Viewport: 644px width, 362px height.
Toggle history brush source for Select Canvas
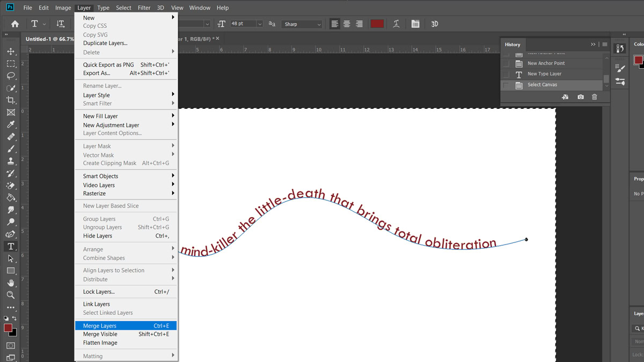tap(506, 85)
